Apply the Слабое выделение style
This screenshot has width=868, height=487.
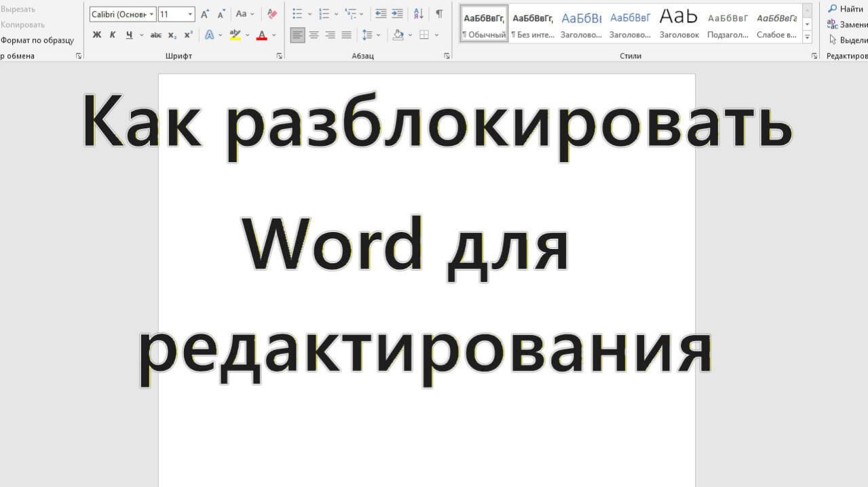click(776, 24)
